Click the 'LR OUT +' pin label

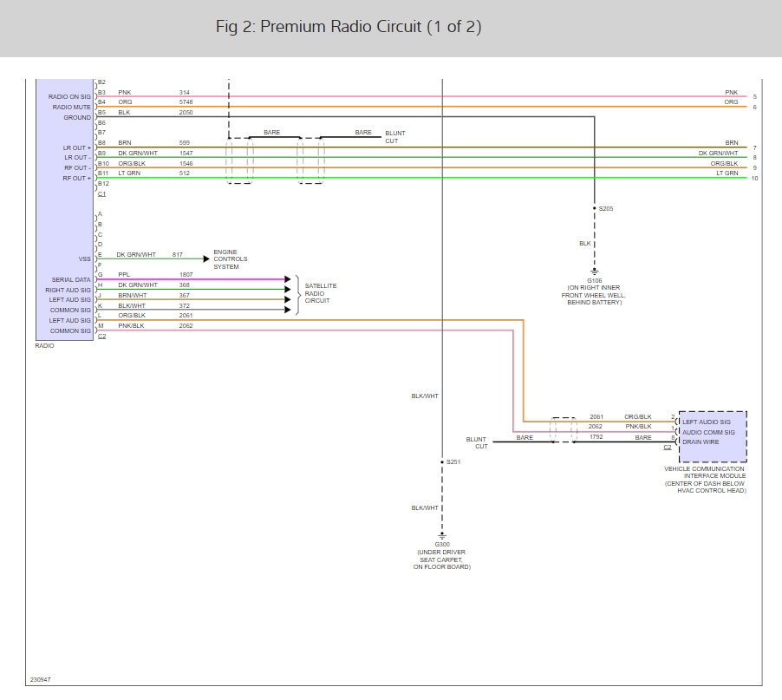[x=77, y=148]
